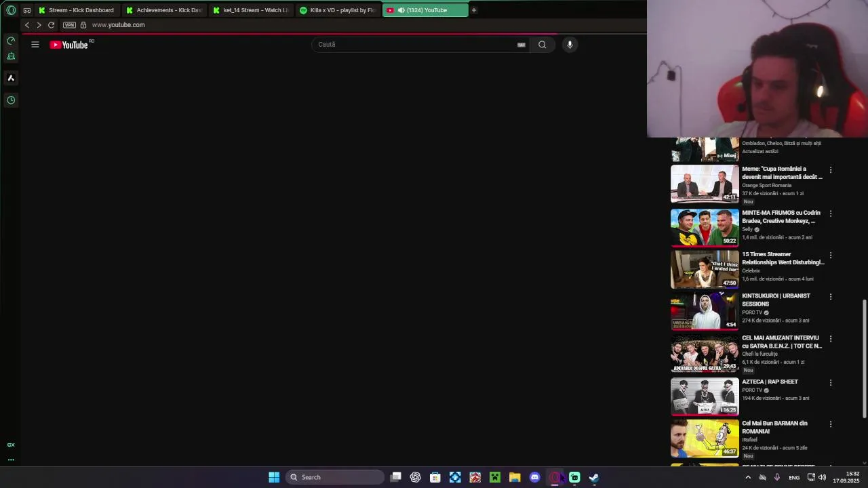Image resolution: width=868 pixels, height=488 pixels.
Task: Open Cel Mai Bun BARMAN video thumbnail
Action: (705, 438)
